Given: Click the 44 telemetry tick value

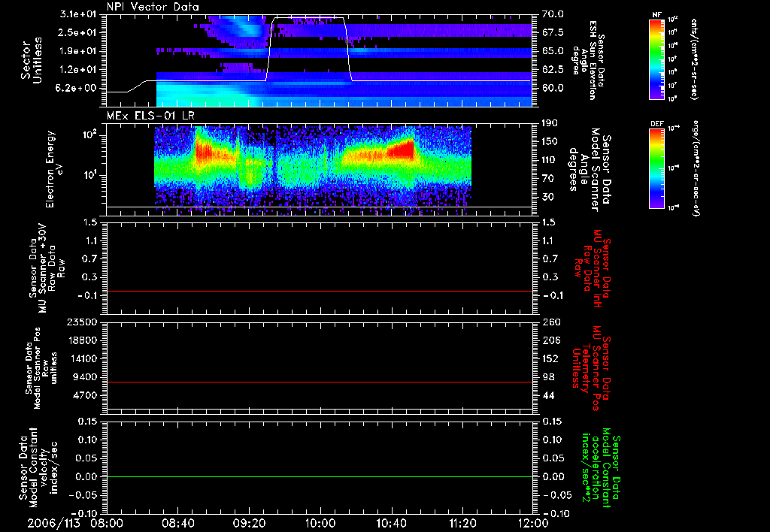Looking at the screenshot, I should (548, 395).
